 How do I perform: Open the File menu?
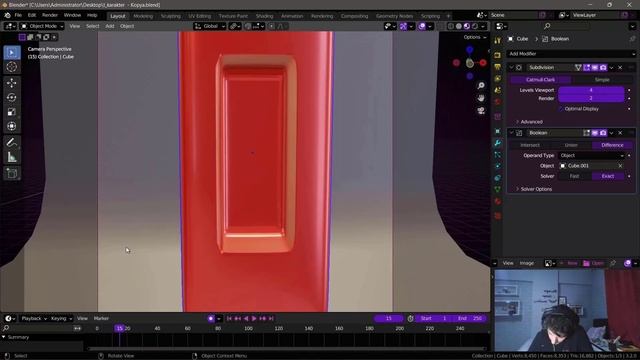(18, 16)
